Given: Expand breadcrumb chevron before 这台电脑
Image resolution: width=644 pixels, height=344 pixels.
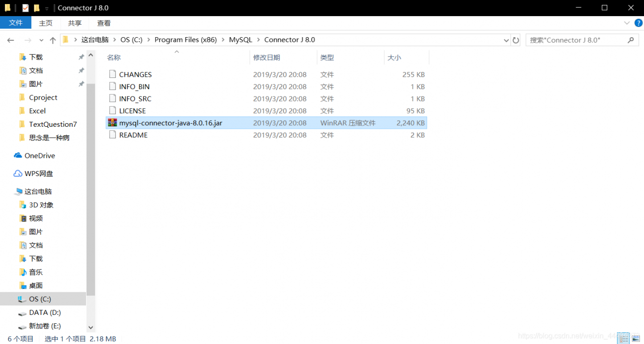Looking at the screenshot, I should click(x=75, y=40).
